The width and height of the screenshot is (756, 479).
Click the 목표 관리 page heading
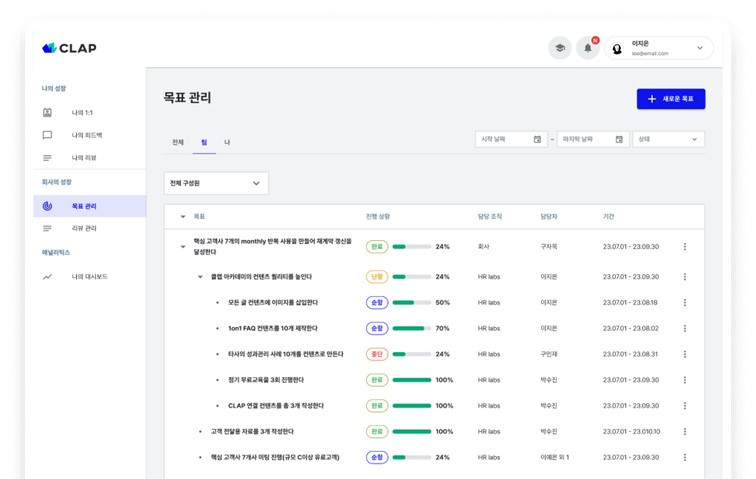tap(188, 97)
